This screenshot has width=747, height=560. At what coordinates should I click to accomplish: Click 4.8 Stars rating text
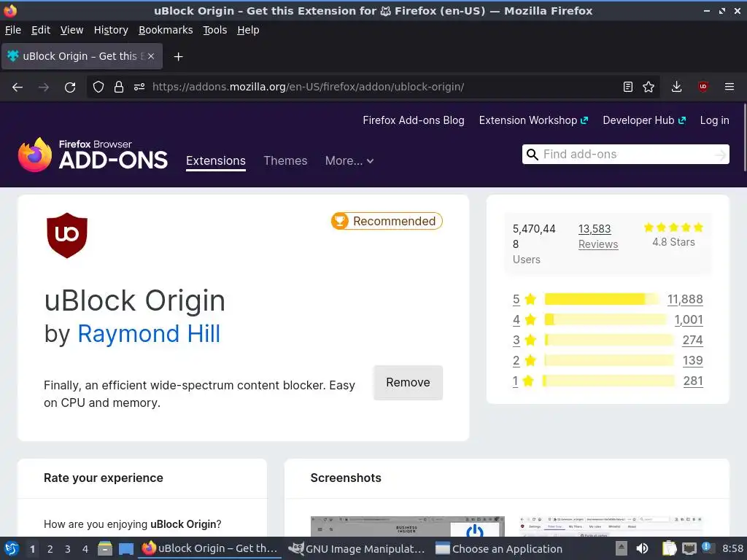[x=673, y=242]
